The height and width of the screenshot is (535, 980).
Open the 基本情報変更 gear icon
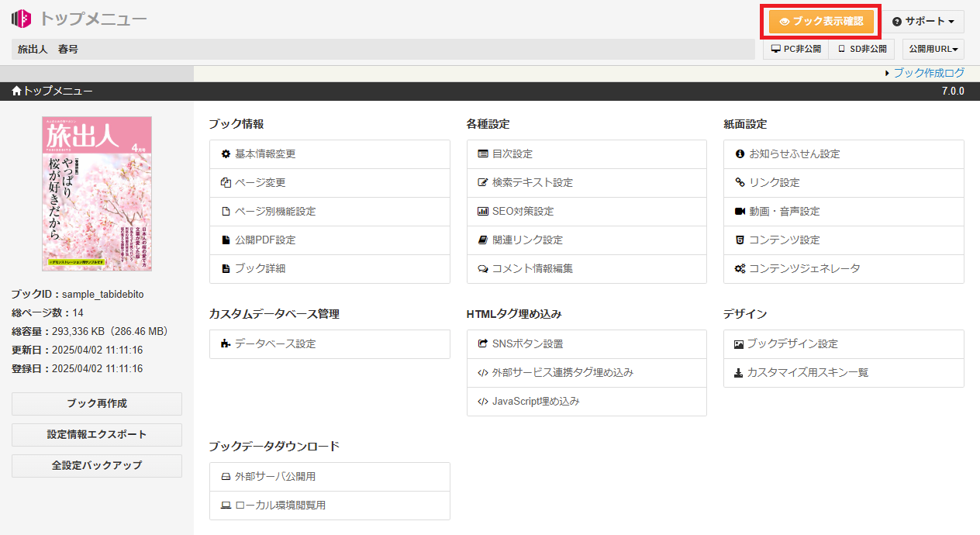[x=223, y=154]
